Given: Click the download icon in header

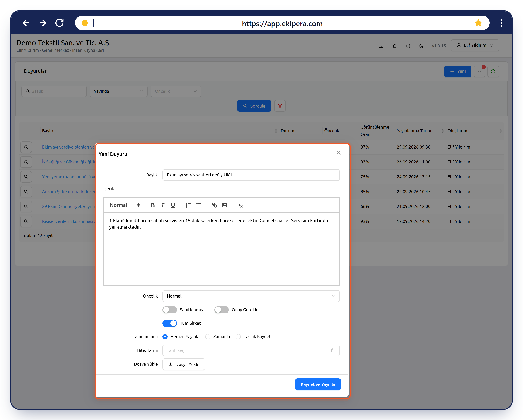Looking at the screenshot, I should [x=381, y=46].
